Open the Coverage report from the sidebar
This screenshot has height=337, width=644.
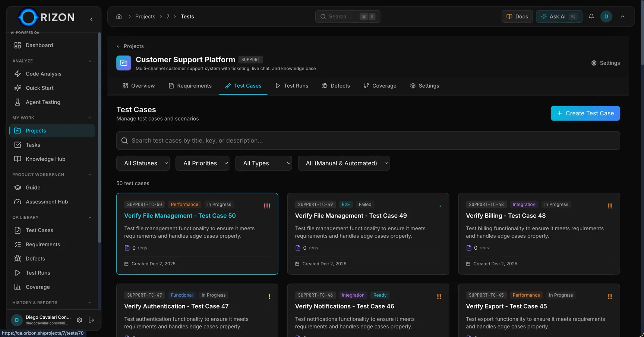pos(38,287)
